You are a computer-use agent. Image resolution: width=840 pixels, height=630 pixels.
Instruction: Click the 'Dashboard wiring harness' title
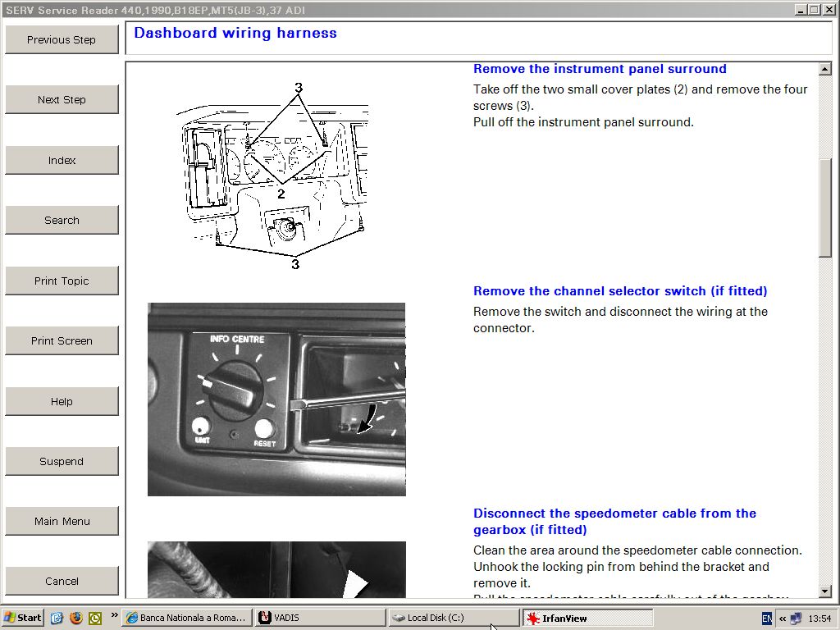point(235,33)
